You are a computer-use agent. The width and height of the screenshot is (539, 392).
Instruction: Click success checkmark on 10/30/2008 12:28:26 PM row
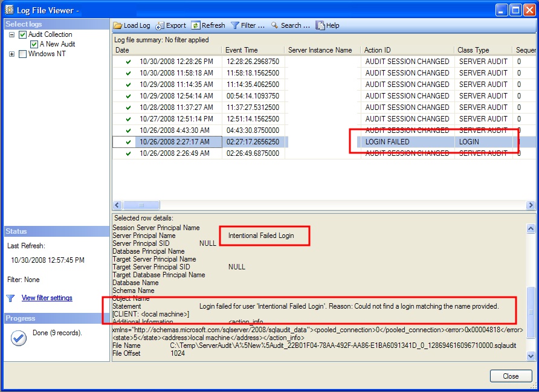[x=128, y=62]
